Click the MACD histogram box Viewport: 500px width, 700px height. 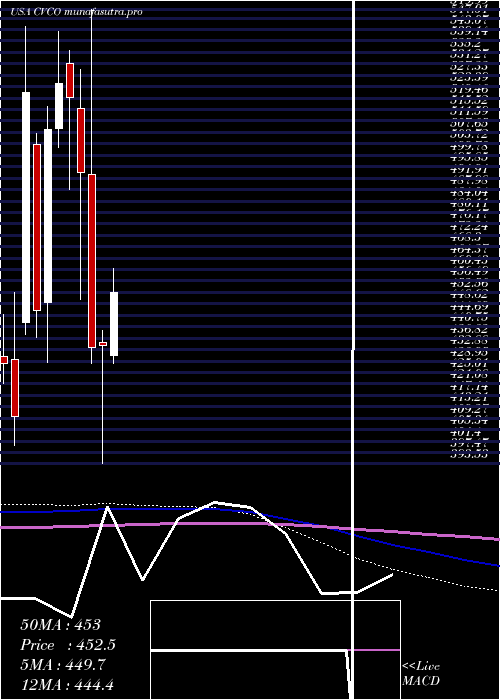point(275,650)
